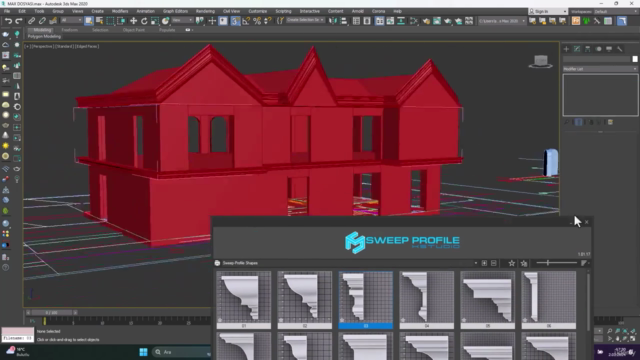Open the Corona menu
The height and width of the screenshot is (360, 640).
(x=378, y=11)
